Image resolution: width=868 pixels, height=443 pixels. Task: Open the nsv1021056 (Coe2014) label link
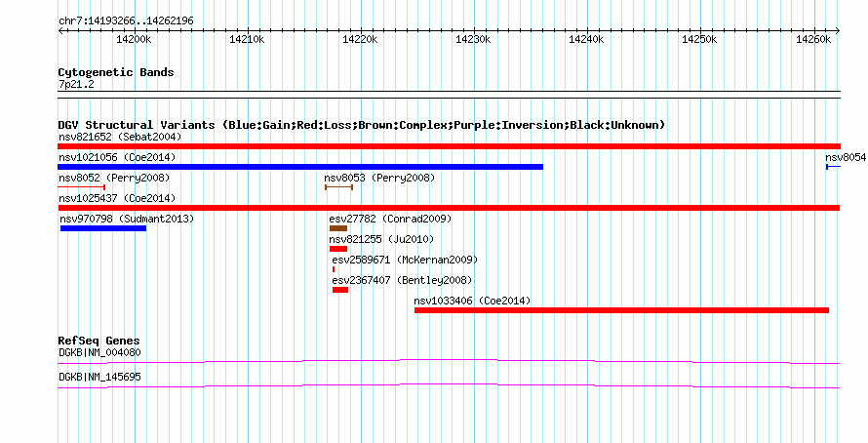point(117,157)
